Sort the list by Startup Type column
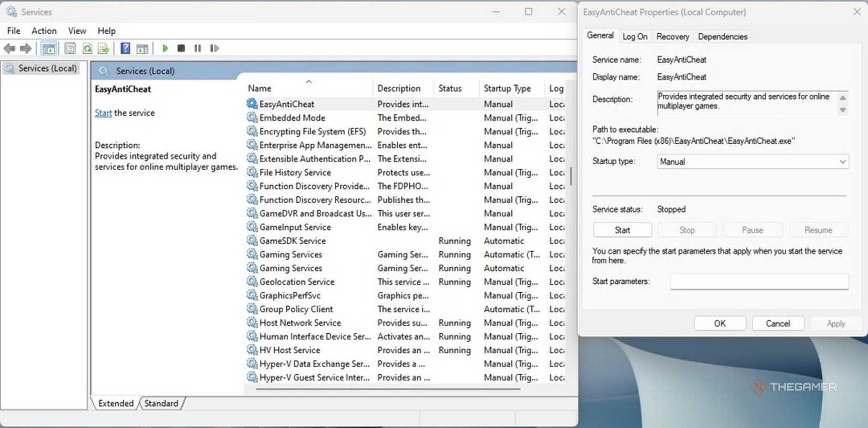 pos(507,88)
